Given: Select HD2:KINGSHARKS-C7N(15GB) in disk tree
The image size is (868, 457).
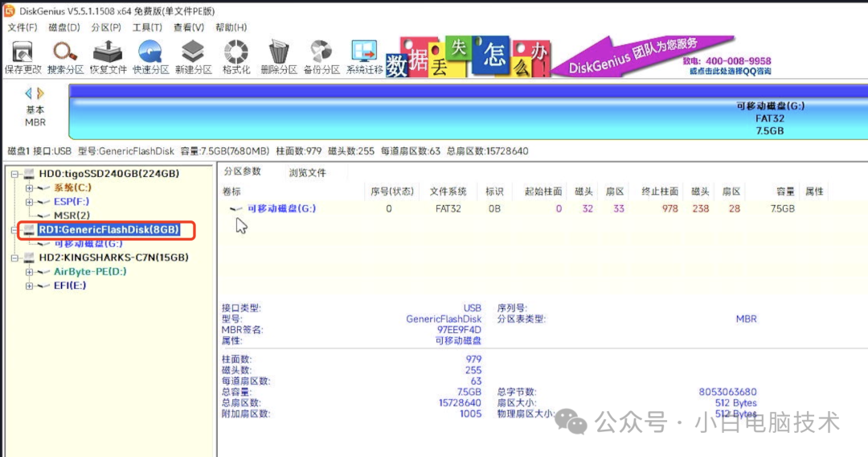Looking at the screenshot, I should coord(113,257).
